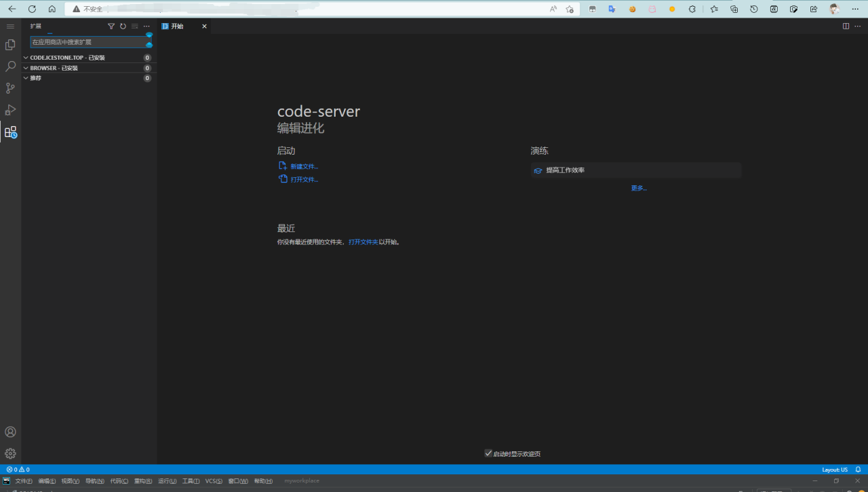Open the Explorer view in activity bar
Screen dimensions: 868x492
tap(10, 45)
